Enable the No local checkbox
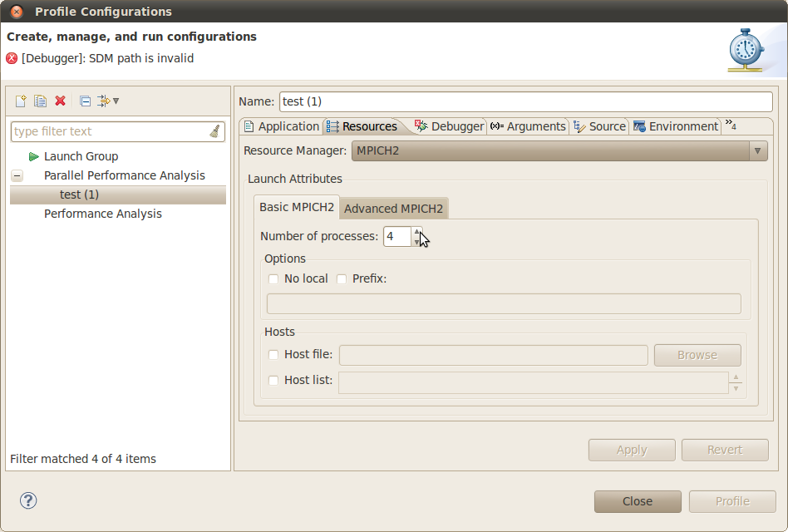 coord(273,278)
